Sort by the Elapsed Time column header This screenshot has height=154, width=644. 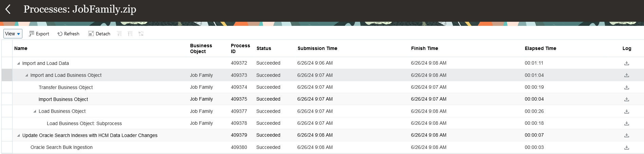click(x=540, y=48)
